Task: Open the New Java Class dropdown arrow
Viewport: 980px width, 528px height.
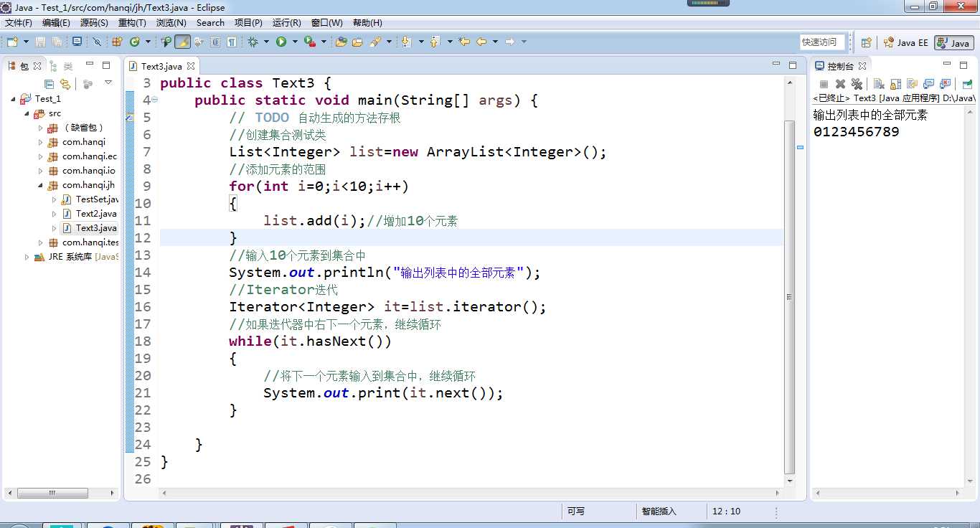Action: (148, 42)
